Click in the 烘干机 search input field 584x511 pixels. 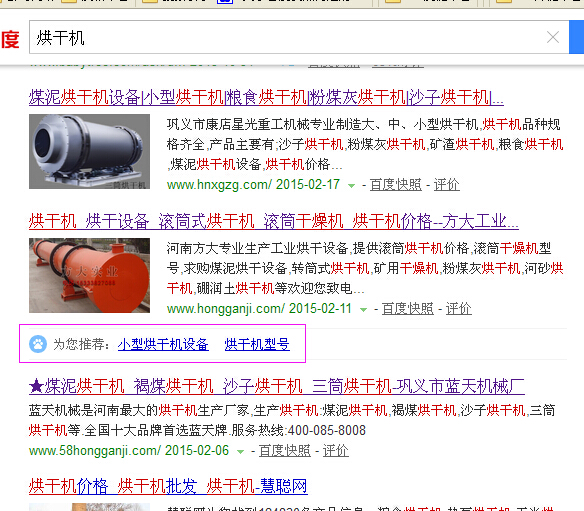pos(287,37)
